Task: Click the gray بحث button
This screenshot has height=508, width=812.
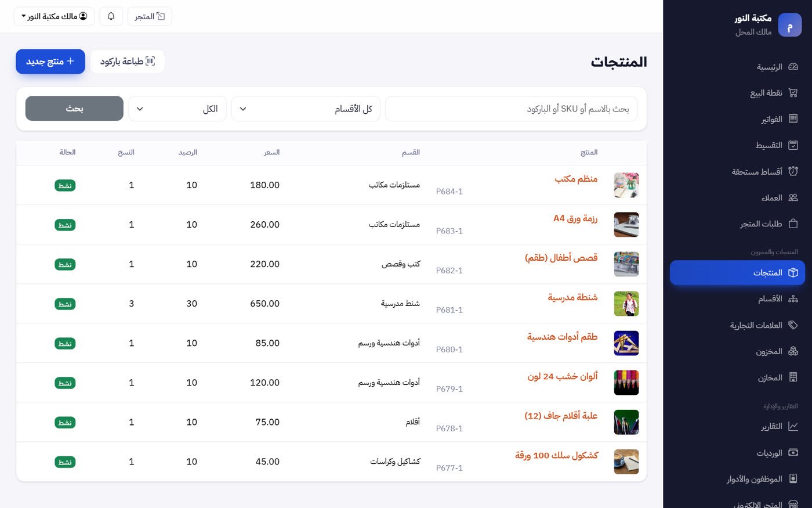Action: tap(74, 109)
